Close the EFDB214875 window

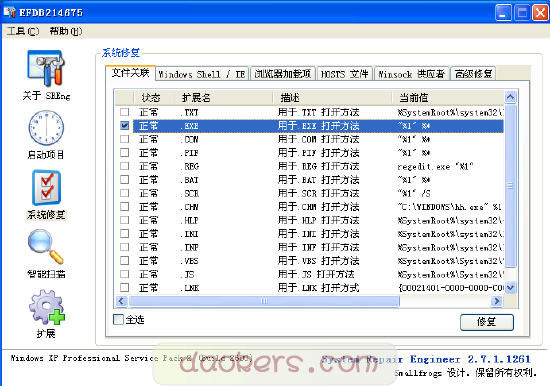coord(541,13)
